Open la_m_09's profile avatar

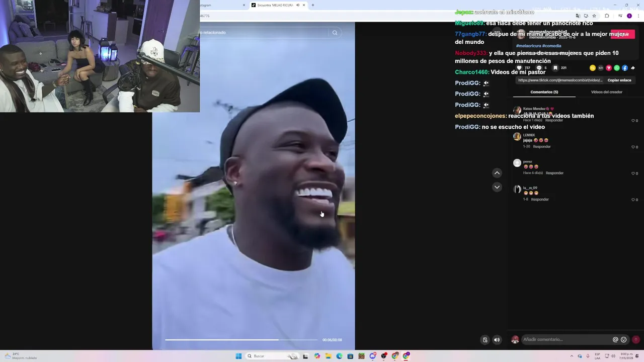517,190
